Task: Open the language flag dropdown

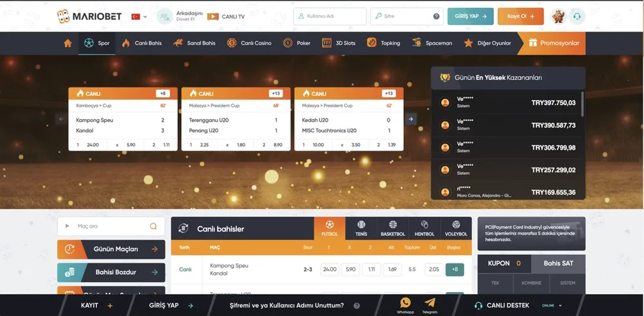Action: (x=139, y=17)
